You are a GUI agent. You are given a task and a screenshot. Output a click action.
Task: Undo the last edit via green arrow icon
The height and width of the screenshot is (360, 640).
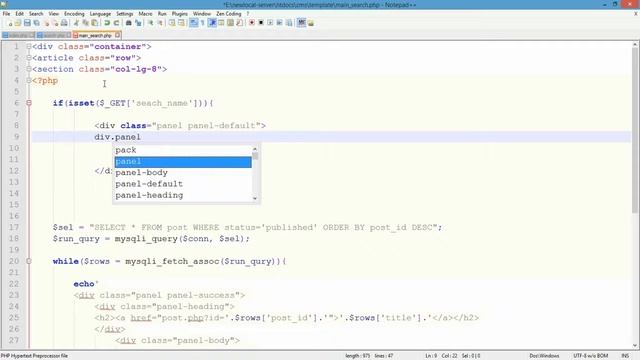click(107, 23)
